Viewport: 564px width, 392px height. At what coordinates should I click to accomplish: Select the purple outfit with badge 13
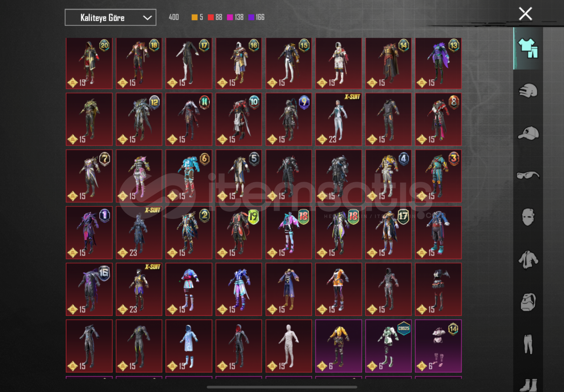point(438,63)
